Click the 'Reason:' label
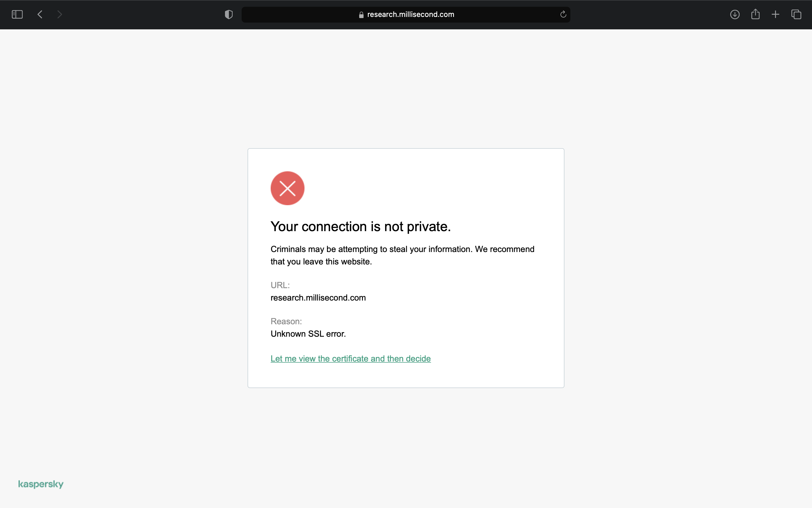 pyautogui.click(x=286, y=321)
